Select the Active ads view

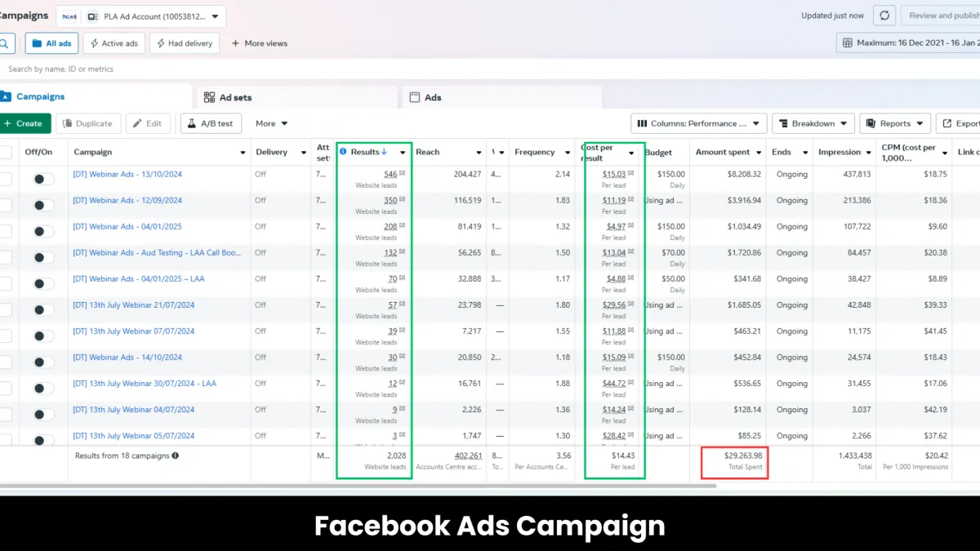[114, 43]
